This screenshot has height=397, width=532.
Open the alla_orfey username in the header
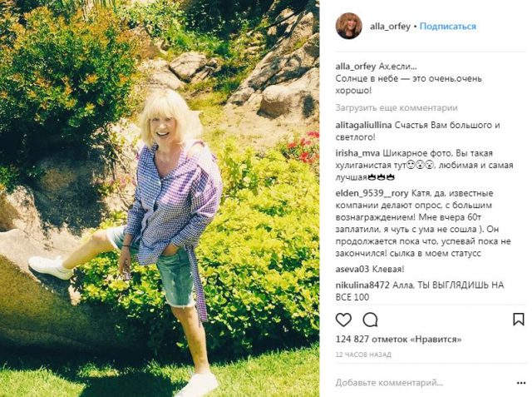pos(390,27)
